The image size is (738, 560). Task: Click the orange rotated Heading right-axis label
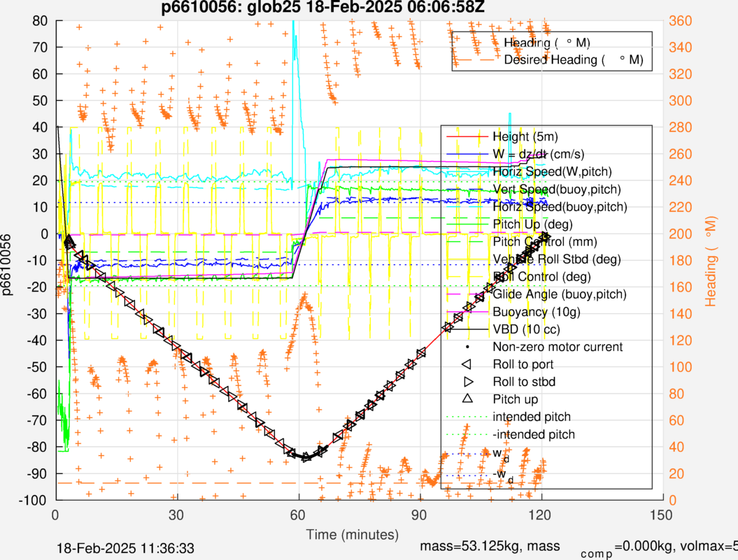coord(712,261)
